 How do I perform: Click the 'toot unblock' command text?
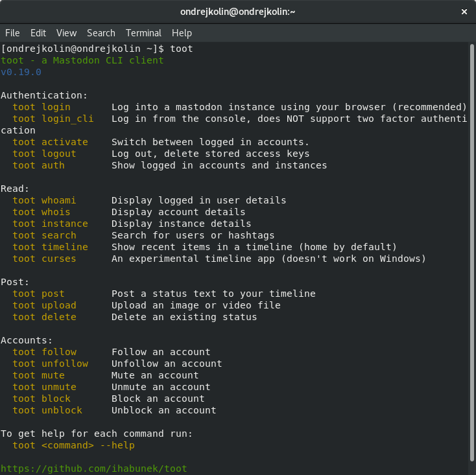[47, 410]
